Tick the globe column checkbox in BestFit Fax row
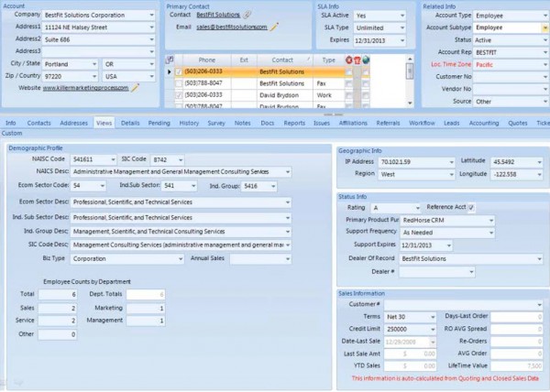 (366, 83)
